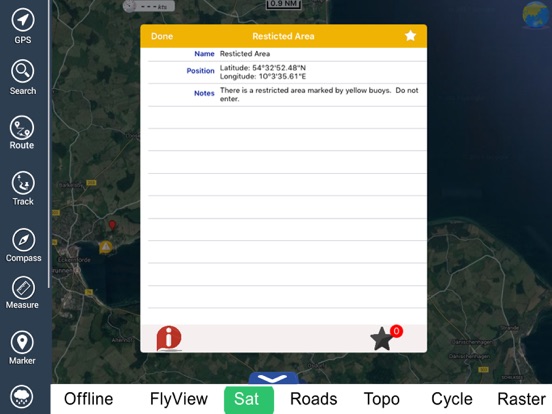This screenshot has width=552, height=414.
Task: Tap the 0.9 NM scale indicator
Action: click(x=284, y=4)
